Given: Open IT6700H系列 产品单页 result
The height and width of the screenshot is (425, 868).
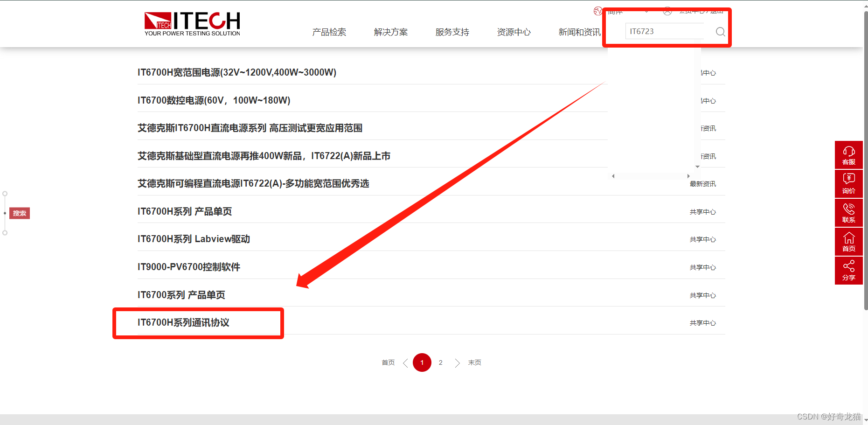Looking at the screenshot, I should tap(185, 211).
